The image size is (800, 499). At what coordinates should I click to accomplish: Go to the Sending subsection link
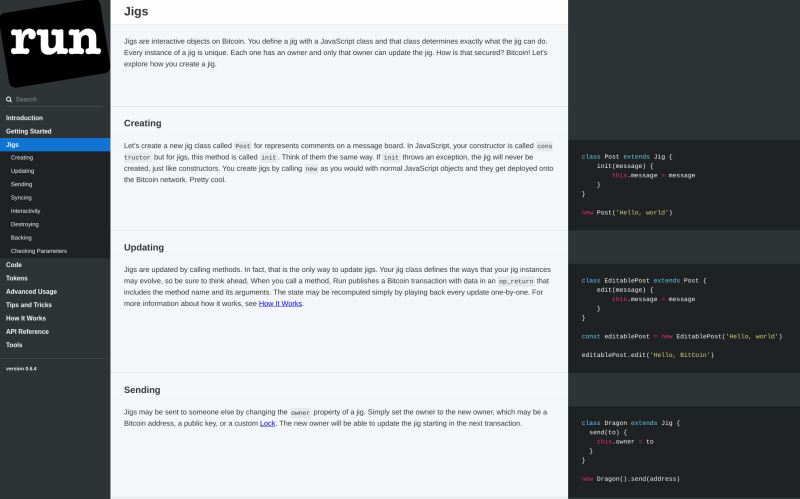point(21,184)
